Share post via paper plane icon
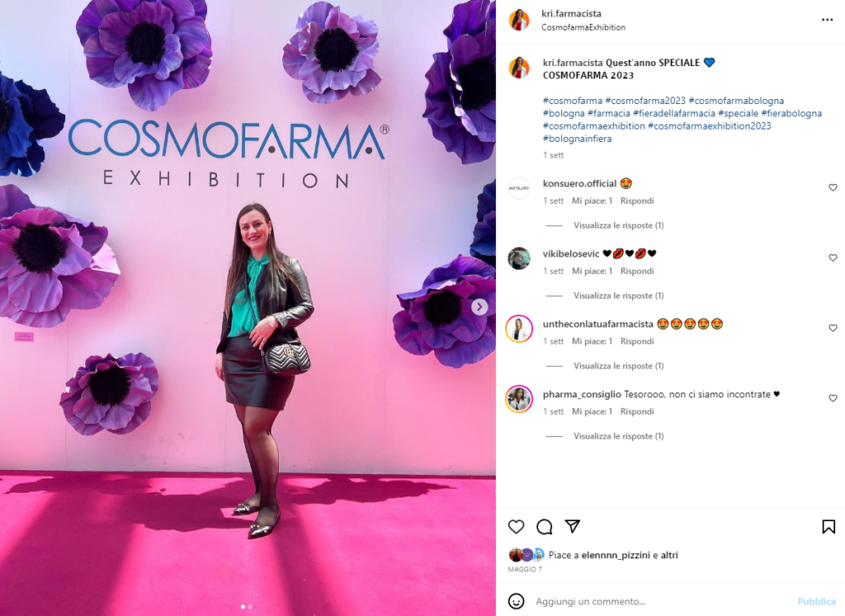Image resolution: width=845 pixels, height=616 pixels. point(573,526)
